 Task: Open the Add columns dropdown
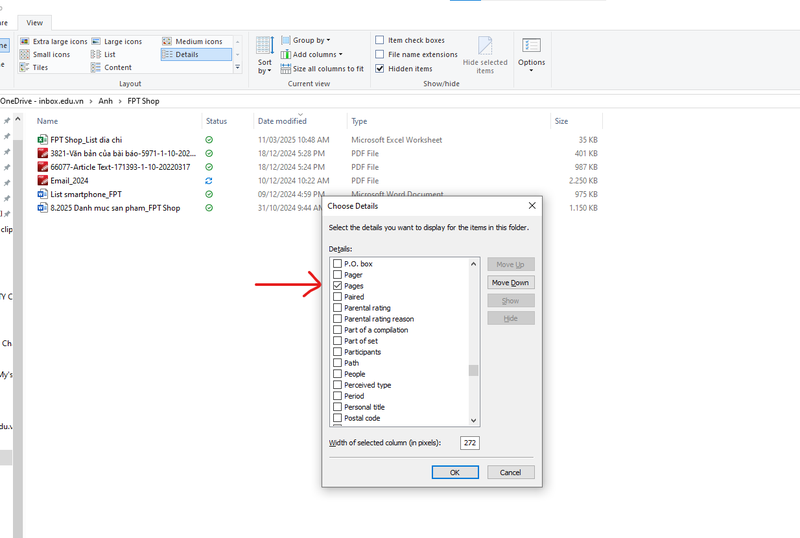click(x=311, y=54)
